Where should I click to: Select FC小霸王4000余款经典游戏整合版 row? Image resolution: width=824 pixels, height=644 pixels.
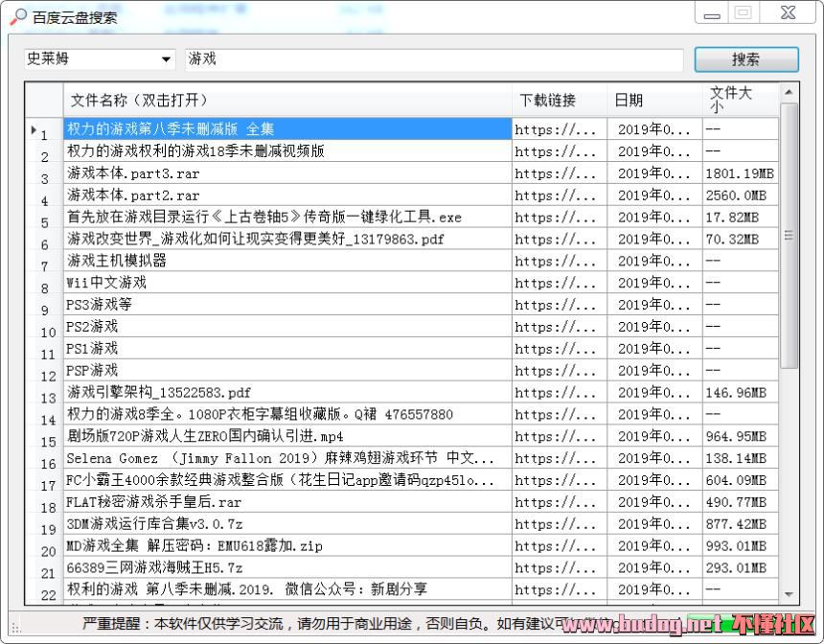tap(287, 479)
